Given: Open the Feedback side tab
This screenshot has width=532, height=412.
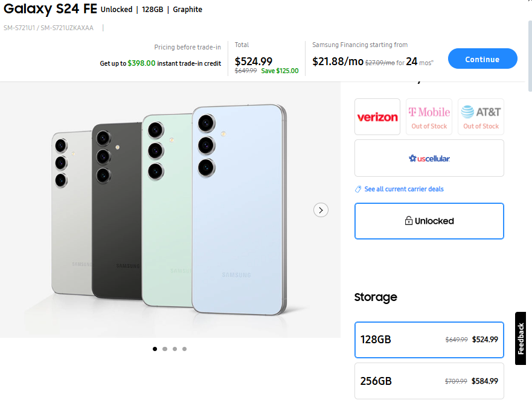Looking at the screenshot, I should (x=521, y=338).
